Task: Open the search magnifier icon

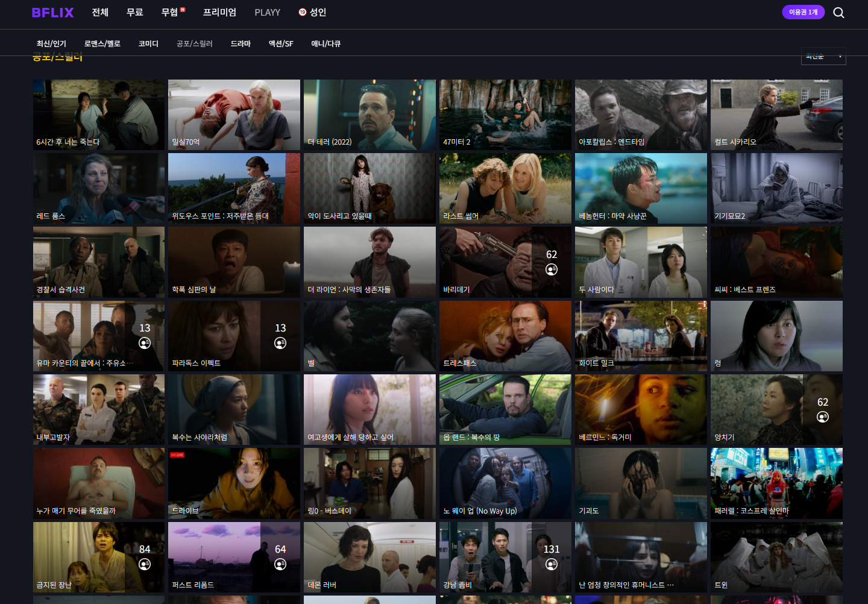Action: click(838, 13)
